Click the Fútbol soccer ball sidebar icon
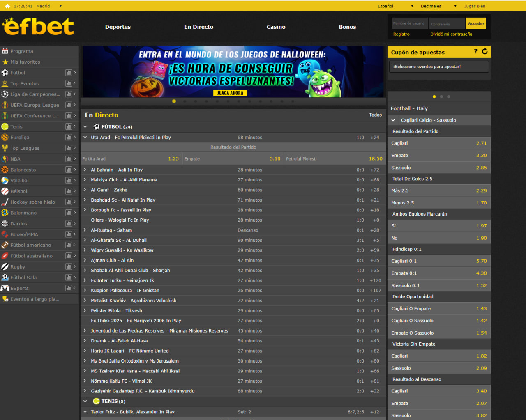This screenshot has height=420, width=526. pyautogui.click(x=5, y=73)
